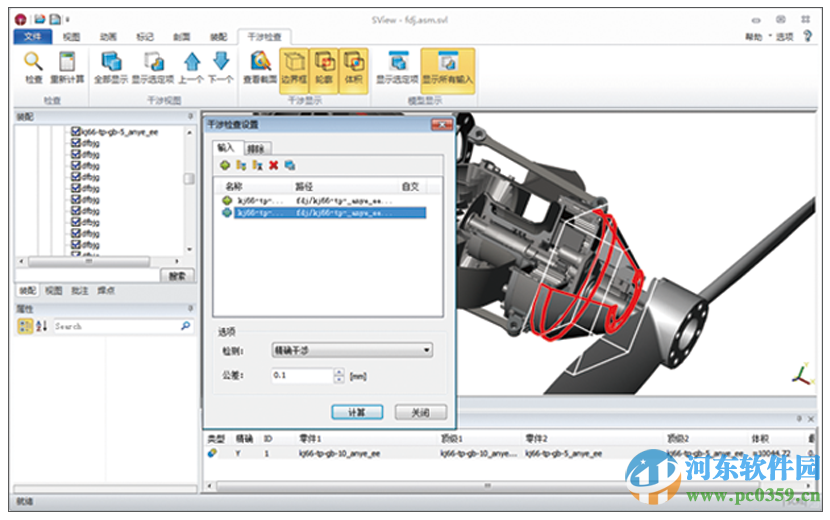Open the quick access toolbar dropdown arrow

68,20
